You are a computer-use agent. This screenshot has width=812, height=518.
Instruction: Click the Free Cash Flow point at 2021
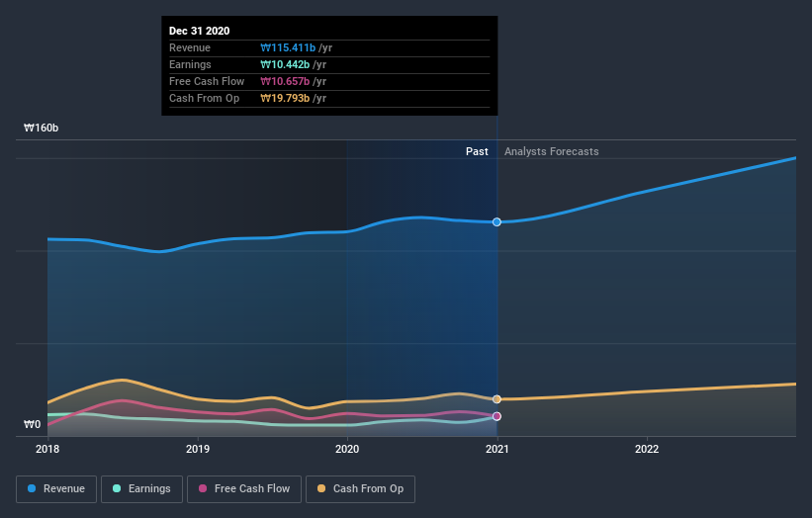tap(496, 416)
